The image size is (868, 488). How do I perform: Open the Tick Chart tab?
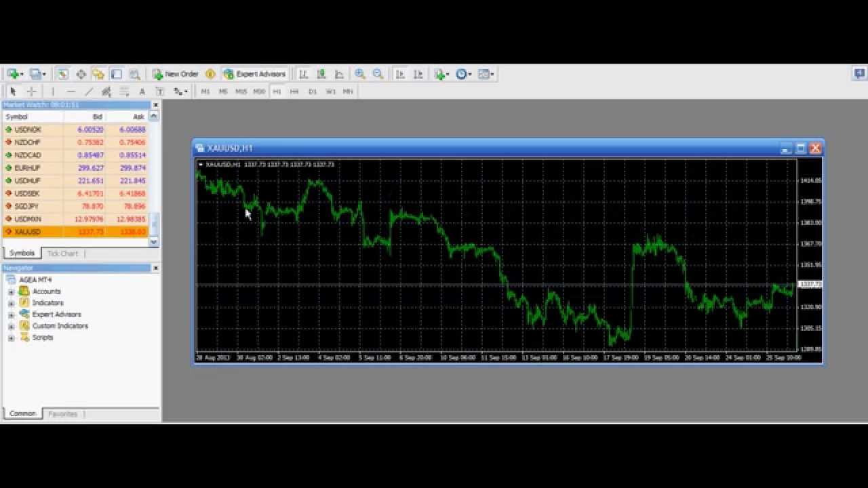pyautogui.click(x=62, y=253)
